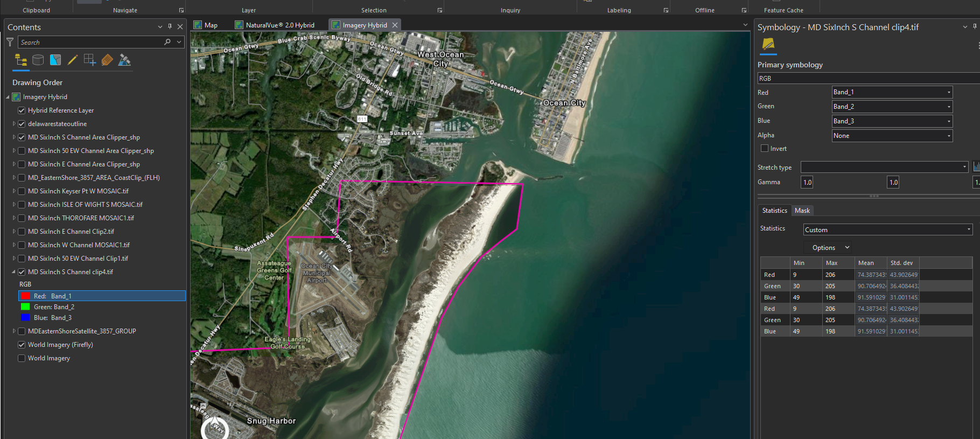Check MD SixInch 50 EW Channel Area Clipper_shp
The image size is (980, 439).
pyautogui.click(x=22, y=151)
